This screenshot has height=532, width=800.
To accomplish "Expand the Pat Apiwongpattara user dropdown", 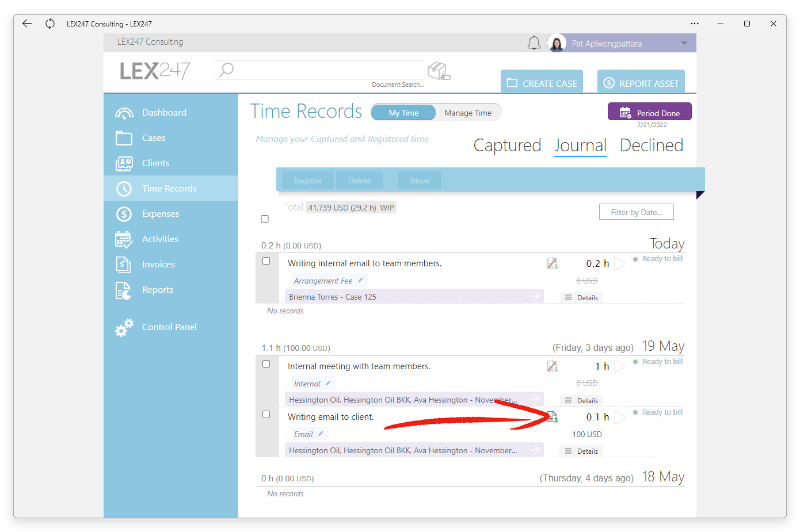I will [684, 43].
